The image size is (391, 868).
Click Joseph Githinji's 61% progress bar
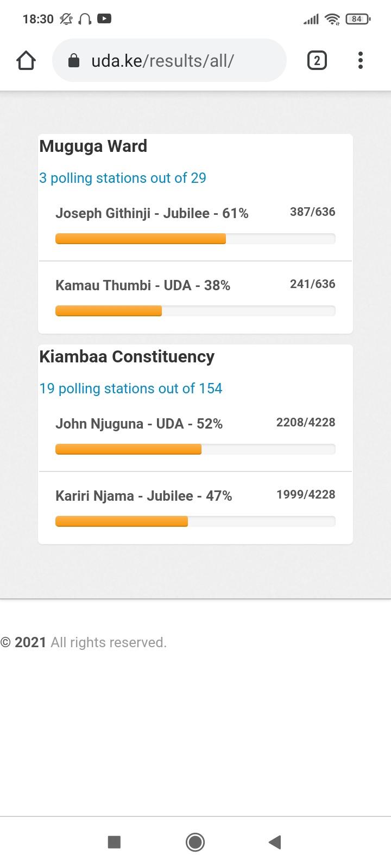(x=195, y=239)
